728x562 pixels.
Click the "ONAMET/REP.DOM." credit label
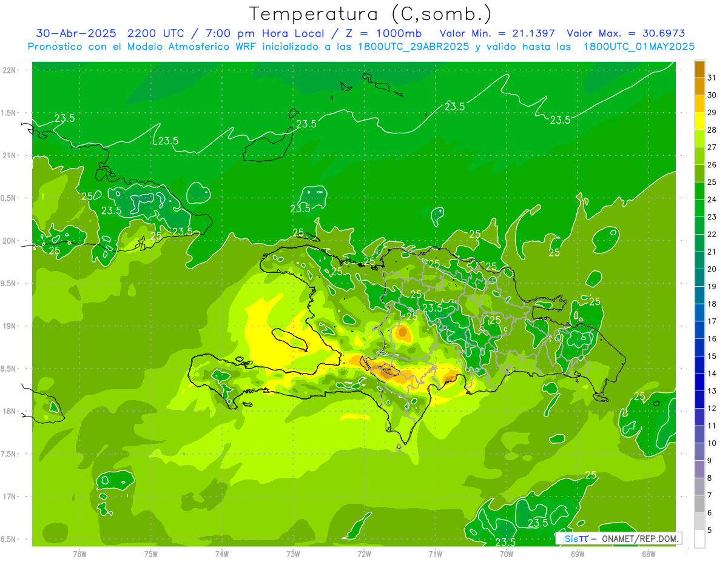641,538
